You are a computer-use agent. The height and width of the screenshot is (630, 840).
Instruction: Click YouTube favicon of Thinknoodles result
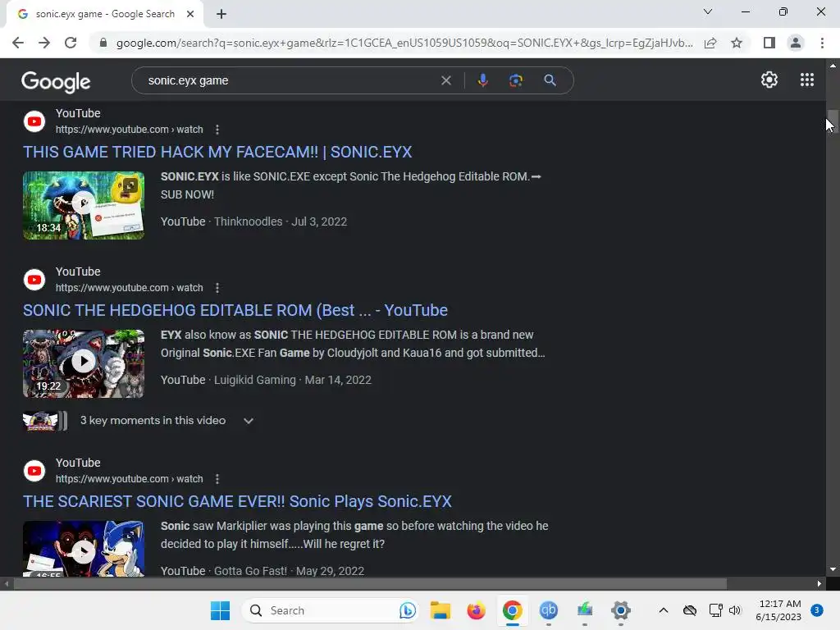[34, 121]
